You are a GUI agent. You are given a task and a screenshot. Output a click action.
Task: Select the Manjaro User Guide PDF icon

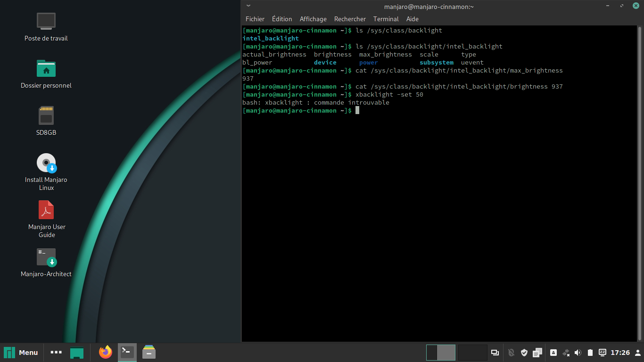(x=46, y=210)
